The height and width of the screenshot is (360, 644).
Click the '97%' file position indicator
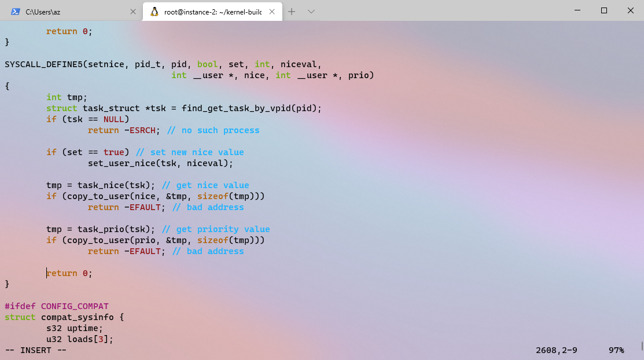tap(616, 351)
